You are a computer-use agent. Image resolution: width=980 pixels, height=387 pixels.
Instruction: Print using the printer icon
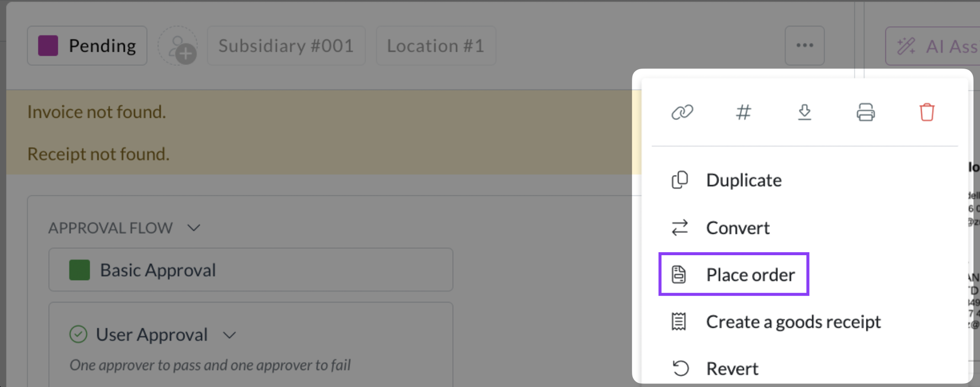[x=865, y=112]
